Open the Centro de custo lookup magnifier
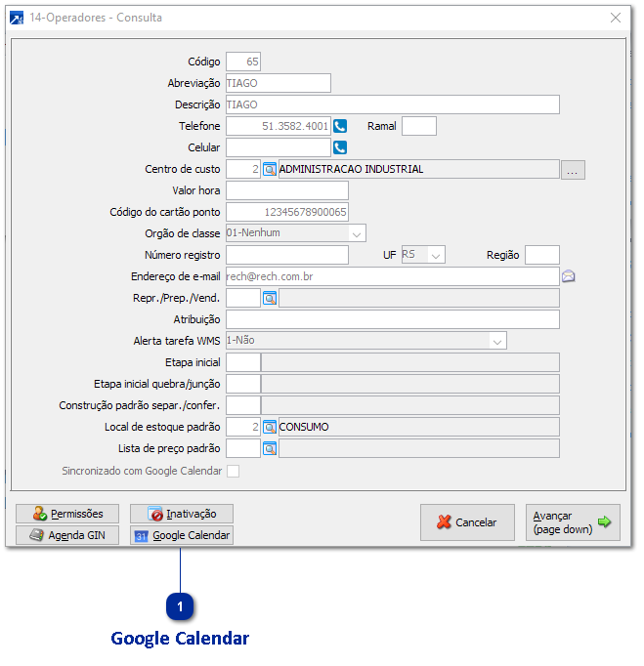Viewport: 644px width, 666px height. (x=270, y=170)
